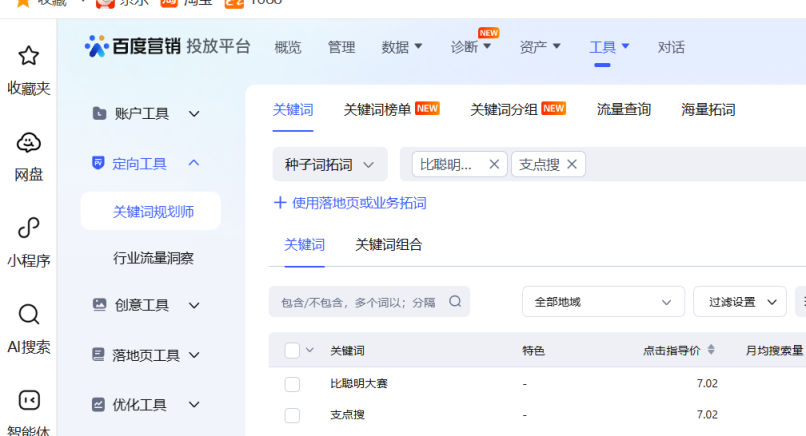Open the 全部地域 region dropdown
The height and width of the screenshot is (436, 806).
(603, 302)
